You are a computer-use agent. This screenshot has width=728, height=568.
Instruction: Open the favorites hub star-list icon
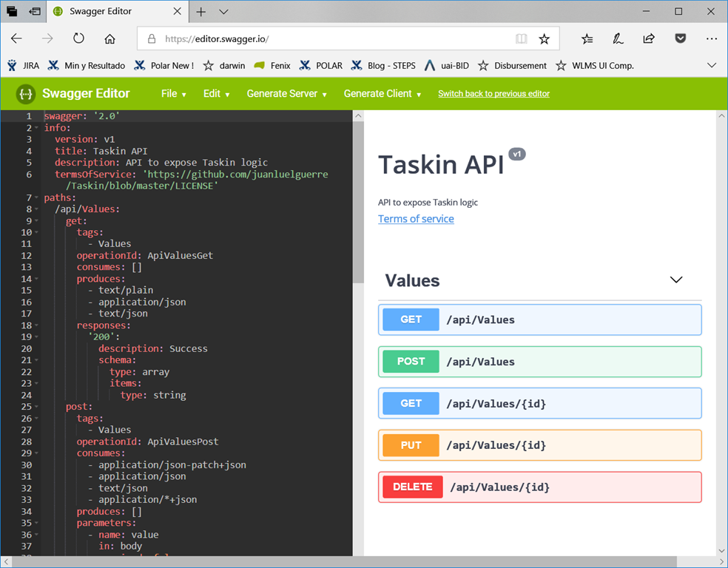click(587, 38)
